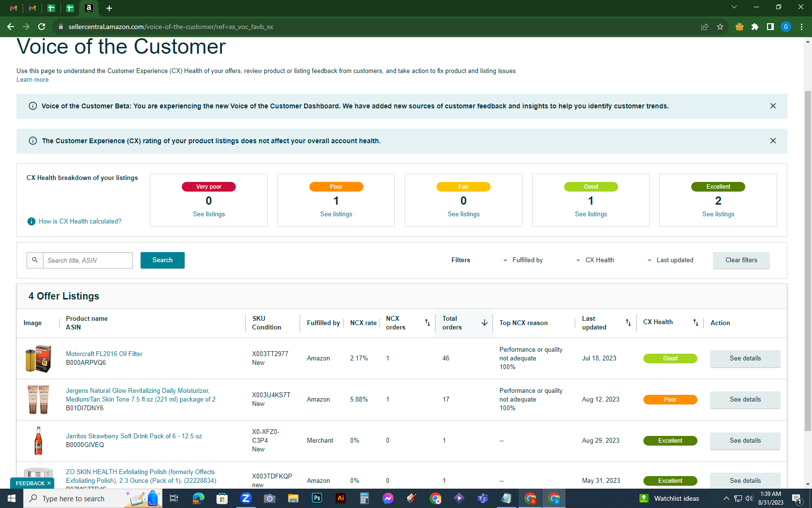Screen dimensions: 812x508
Task: Open the Jarritos Strawberry Soft Drink link
Action: click(134, 436)
